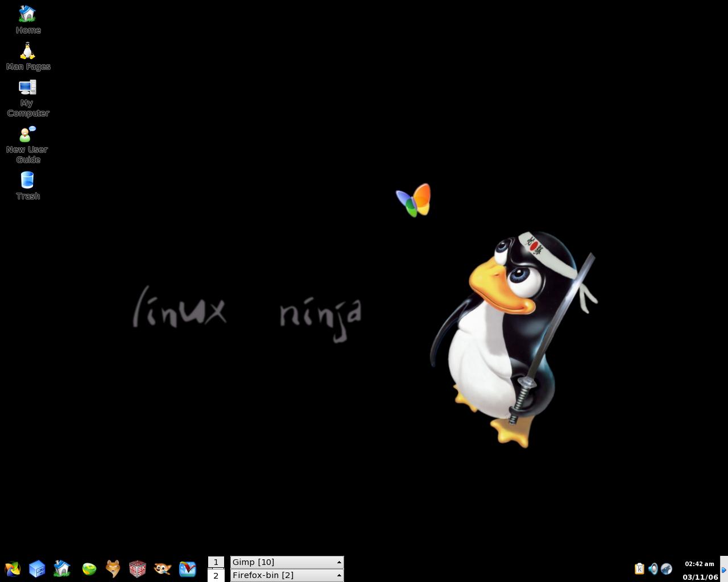
Task: Switch to virtual desktop 1
Action: point(216,562)
